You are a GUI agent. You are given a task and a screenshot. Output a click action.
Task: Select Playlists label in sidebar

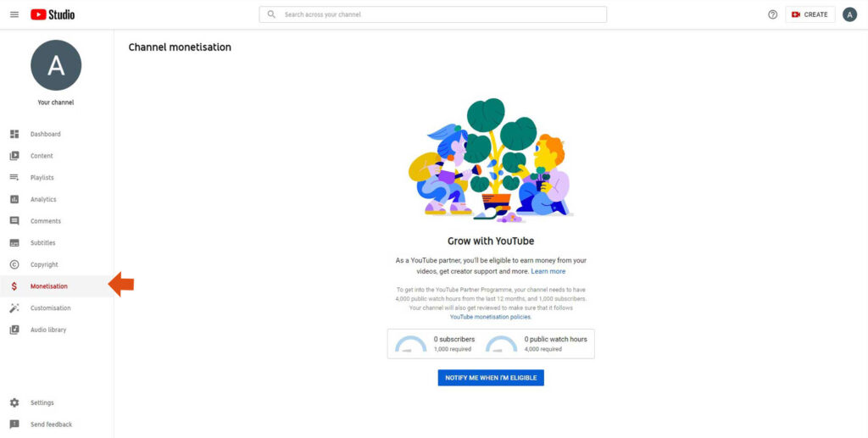click(x=42, y=178)
